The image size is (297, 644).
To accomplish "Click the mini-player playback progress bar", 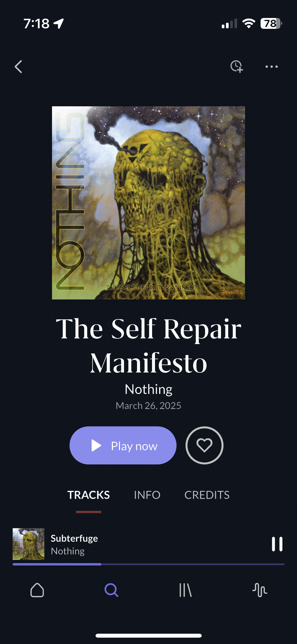I will click(x=148, y=564).
